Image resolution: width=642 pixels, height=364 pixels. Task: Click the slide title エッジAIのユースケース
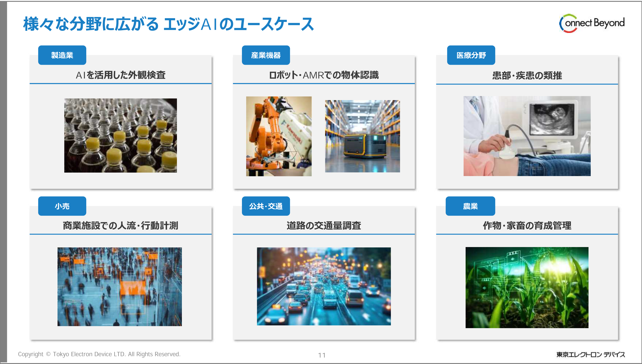click(168, 24)
